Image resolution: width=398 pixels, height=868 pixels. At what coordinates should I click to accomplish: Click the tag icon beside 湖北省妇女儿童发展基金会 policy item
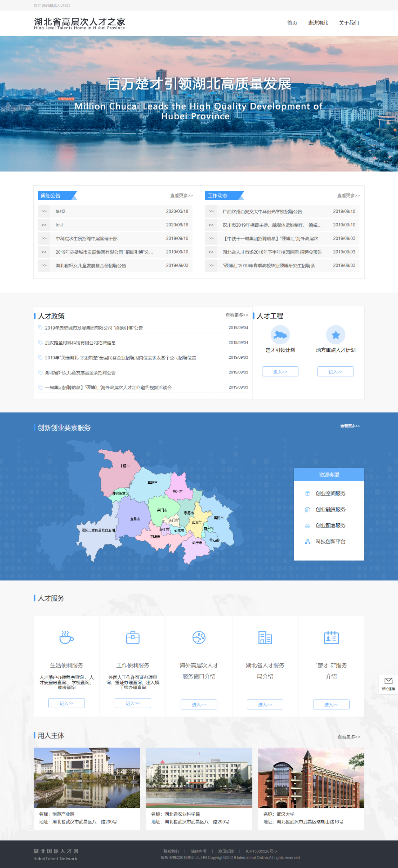coord(41,372)
